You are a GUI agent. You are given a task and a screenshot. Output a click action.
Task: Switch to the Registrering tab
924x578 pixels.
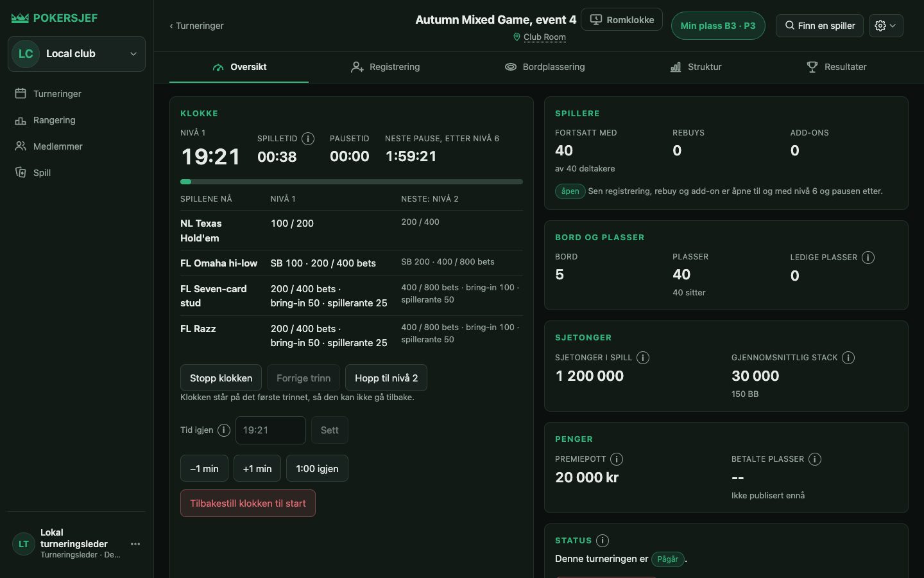(x=385, y=67)
